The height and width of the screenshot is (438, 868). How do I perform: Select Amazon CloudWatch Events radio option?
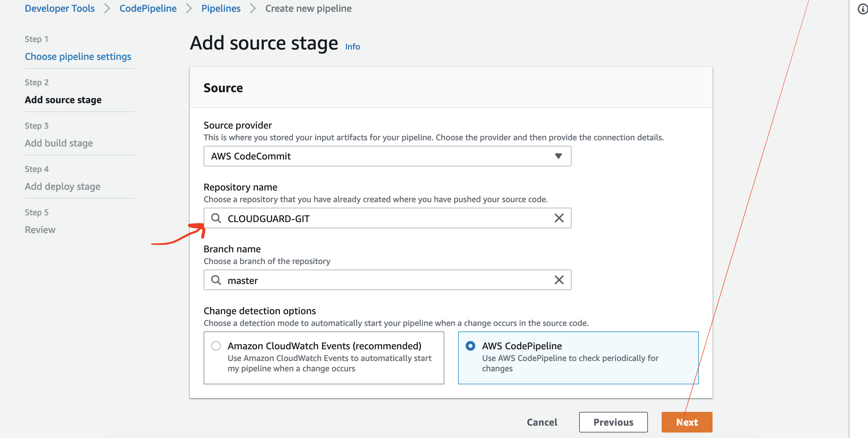[216, 346]
